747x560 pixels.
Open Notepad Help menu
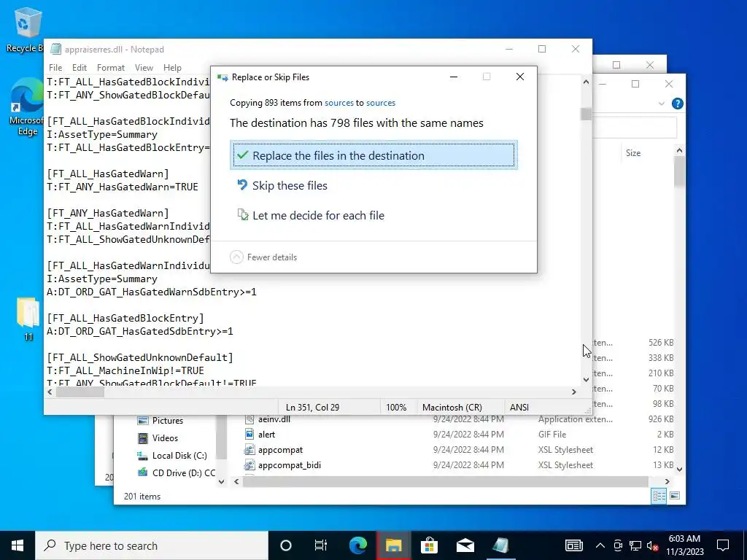coord(172,68)
